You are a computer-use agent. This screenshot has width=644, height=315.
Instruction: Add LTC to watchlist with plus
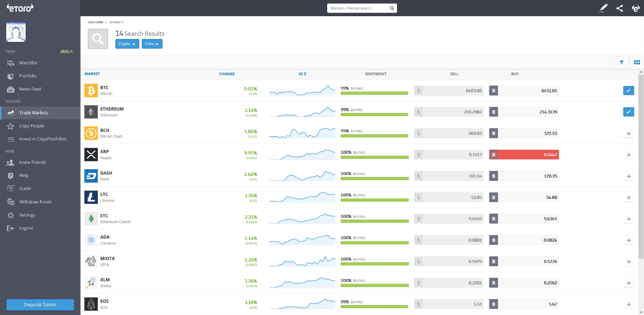pos(629,198)
